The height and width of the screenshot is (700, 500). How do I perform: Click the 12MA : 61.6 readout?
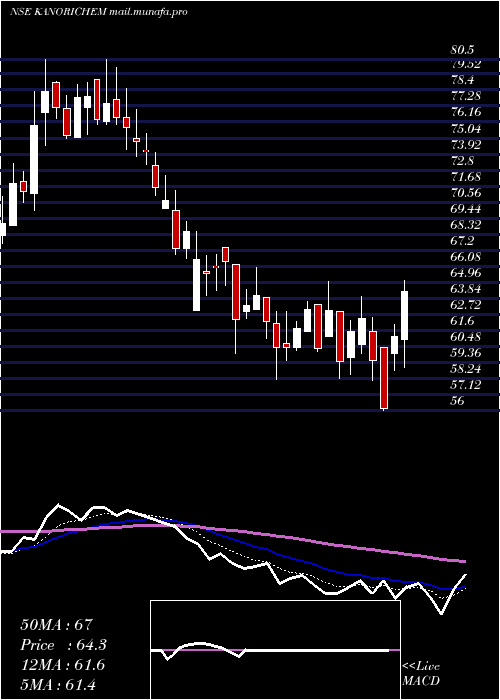pos(62,665)
